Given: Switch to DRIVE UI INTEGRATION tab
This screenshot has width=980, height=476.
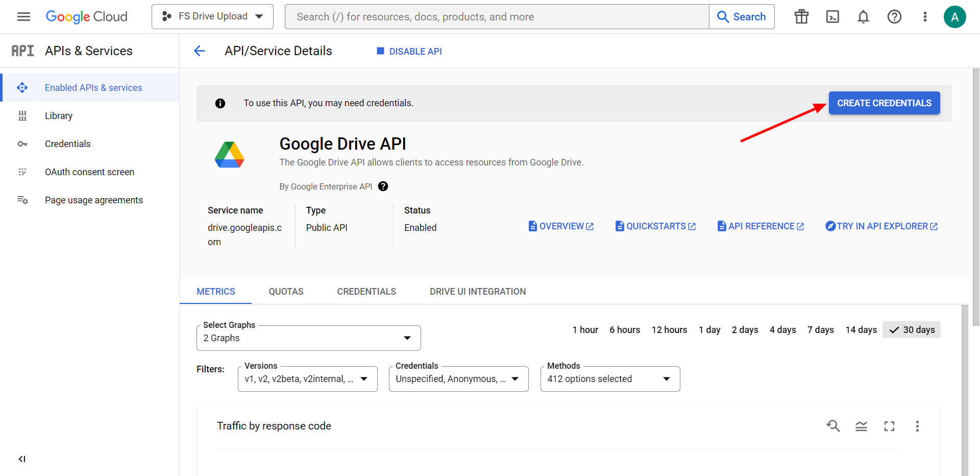Looking at the screenshot, I should 478,292.
